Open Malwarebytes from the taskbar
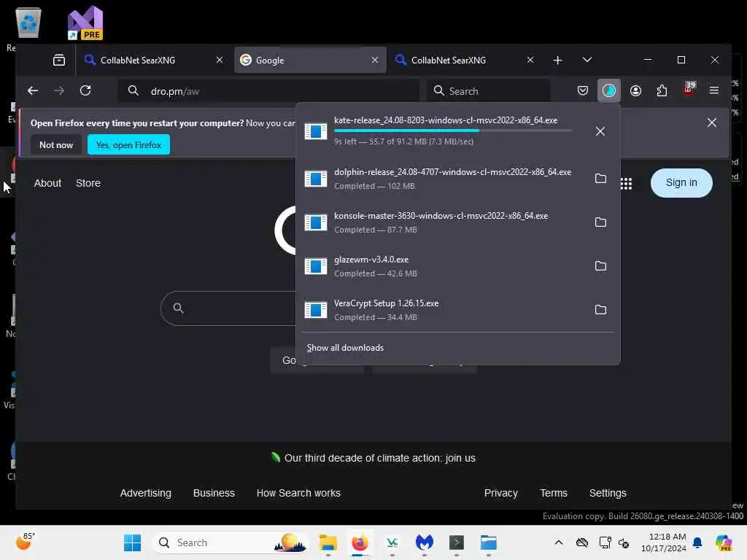Image resolution: width=747 pixels, height=560 pixels. (x=424, y=542)
